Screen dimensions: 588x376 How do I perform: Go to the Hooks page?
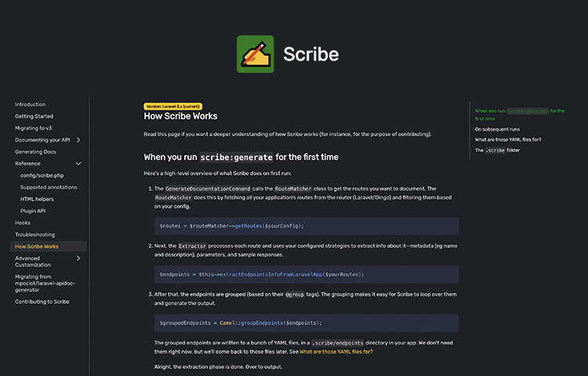[x=23, y=222]
